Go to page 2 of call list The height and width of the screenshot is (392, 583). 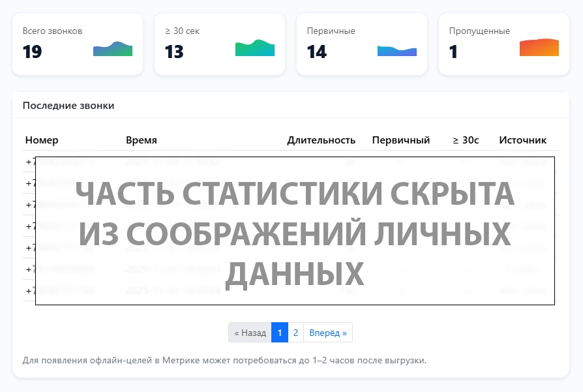click(x=296, y=332)
